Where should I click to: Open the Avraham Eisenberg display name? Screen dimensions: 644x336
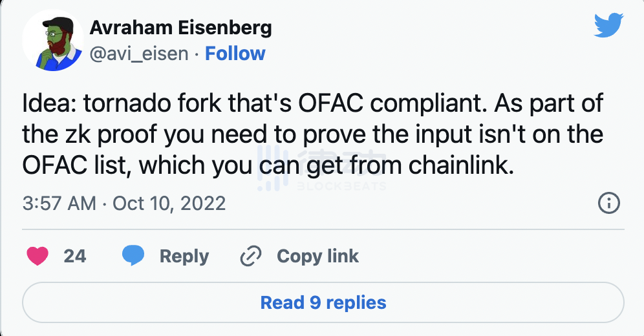pos(180,28)
